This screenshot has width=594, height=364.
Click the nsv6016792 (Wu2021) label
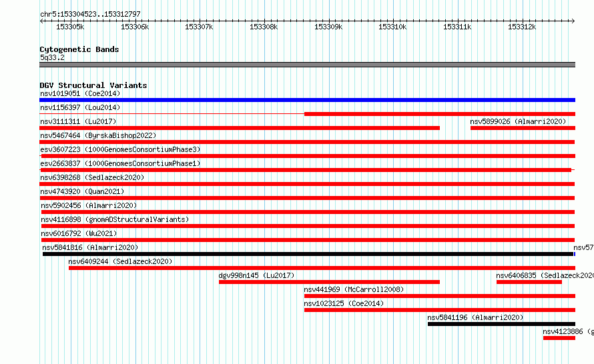pos(79,233)
